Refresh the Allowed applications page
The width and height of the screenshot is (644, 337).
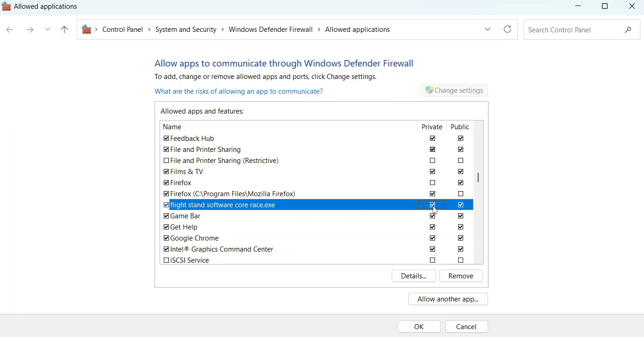coord(507,30)
